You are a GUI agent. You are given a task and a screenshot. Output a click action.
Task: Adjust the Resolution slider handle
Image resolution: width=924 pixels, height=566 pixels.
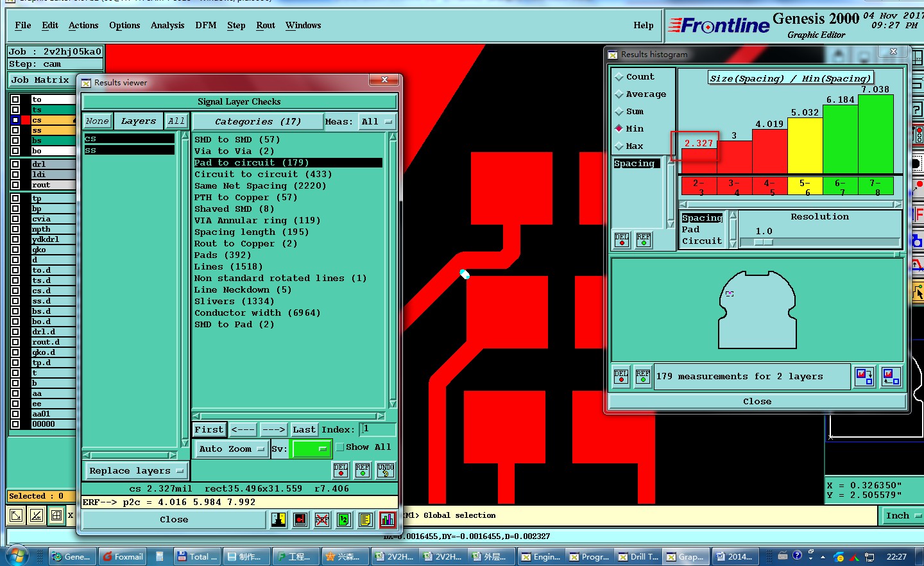[763, 243]
